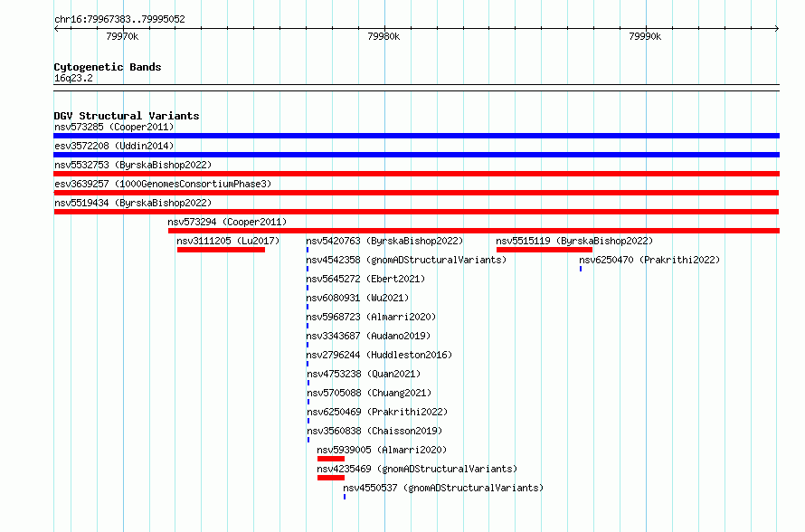Image resolution: width=805 pixels, height=532 pixels.
Task: Select the 16q23.2 band label
Action: [73, 78]
